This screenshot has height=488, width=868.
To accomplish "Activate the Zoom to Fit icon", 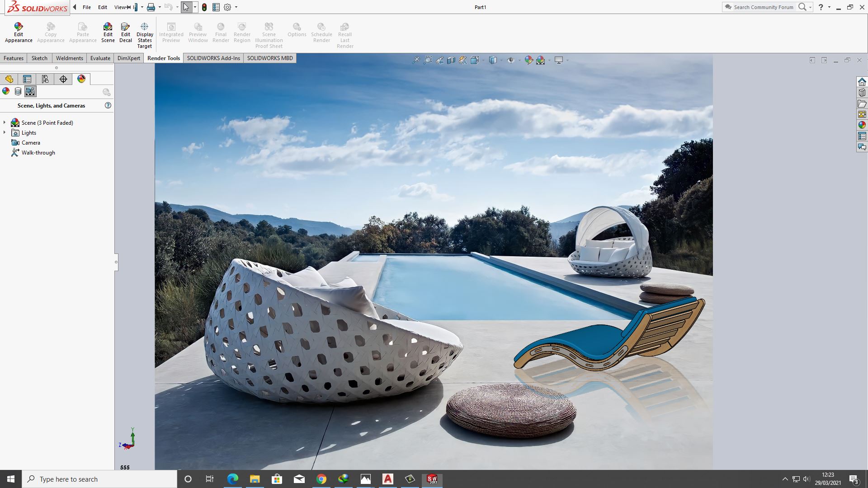I will pyautogui.click(x=416, y=60).
